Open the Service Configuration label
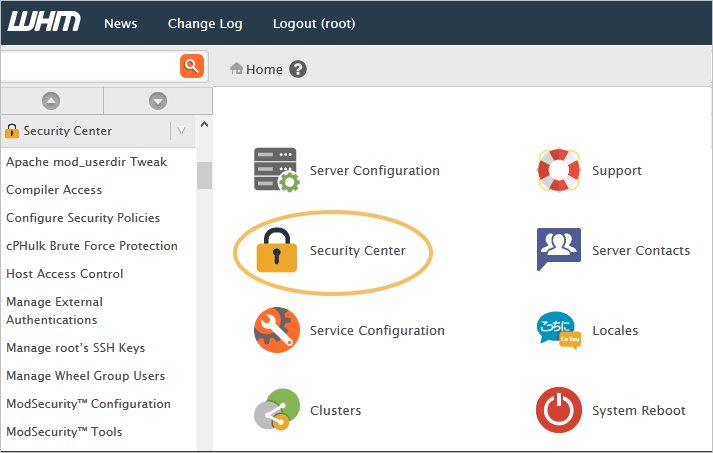This screenshot has width=713, height=453. tap(377, 331)
